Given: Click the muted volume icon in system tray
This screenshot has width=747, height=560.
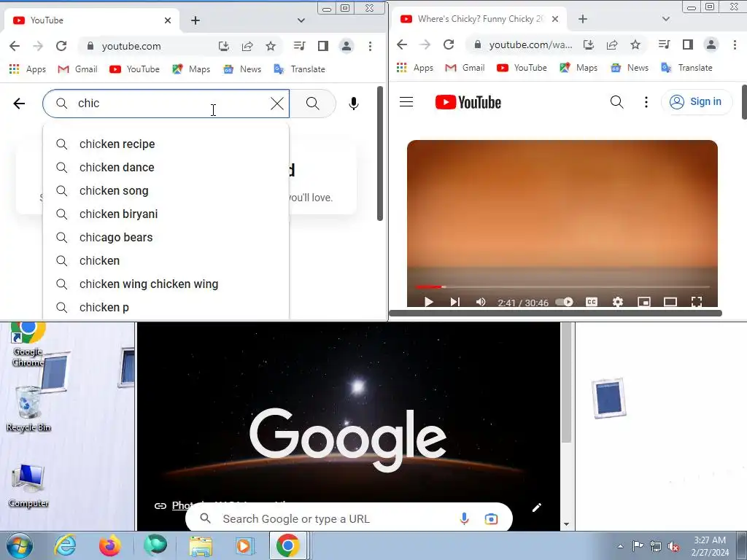Looking at the screenshot, I should click(x=673, y=546).
